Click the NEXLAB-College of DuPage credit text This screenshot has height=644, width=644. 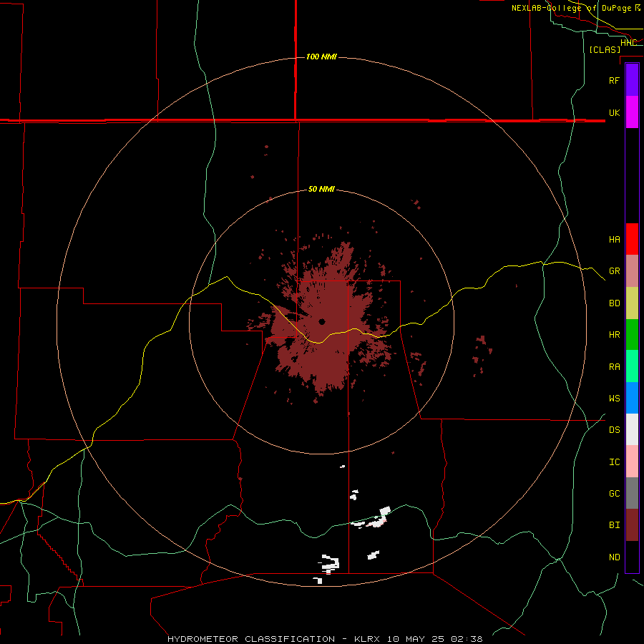pyautogui.click(x=576, y=8)
